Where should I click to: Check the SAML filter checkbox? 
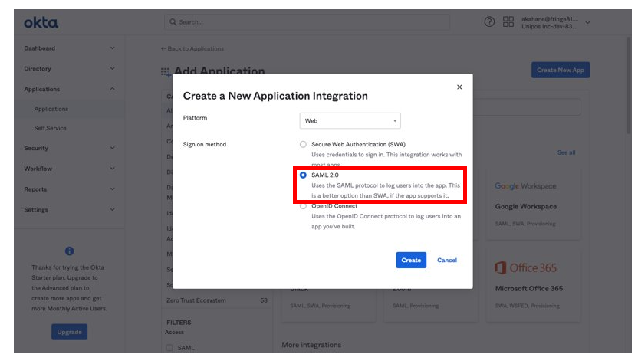coord(169,348)
